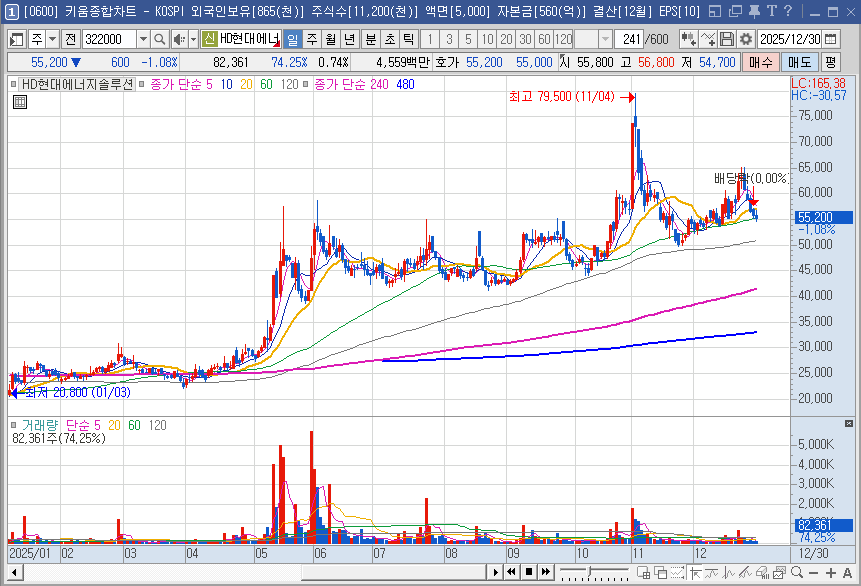861x586 pixels.
Task: Click the letter A auto-scale icon
Action: click(x=847, y=573)
